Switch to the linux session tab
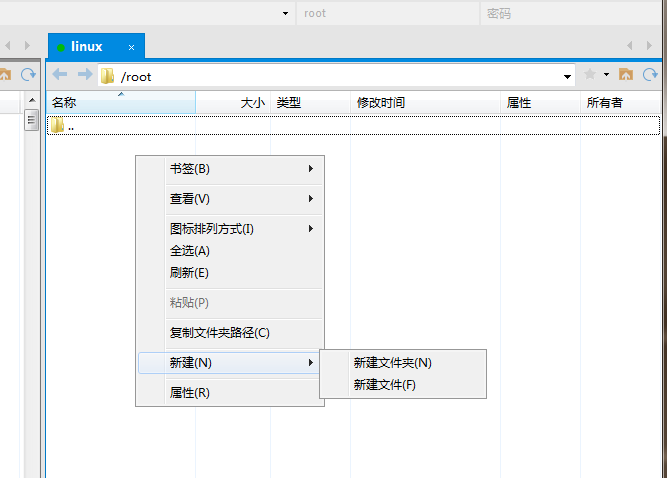667x478 pixels. tap(87, 46)
